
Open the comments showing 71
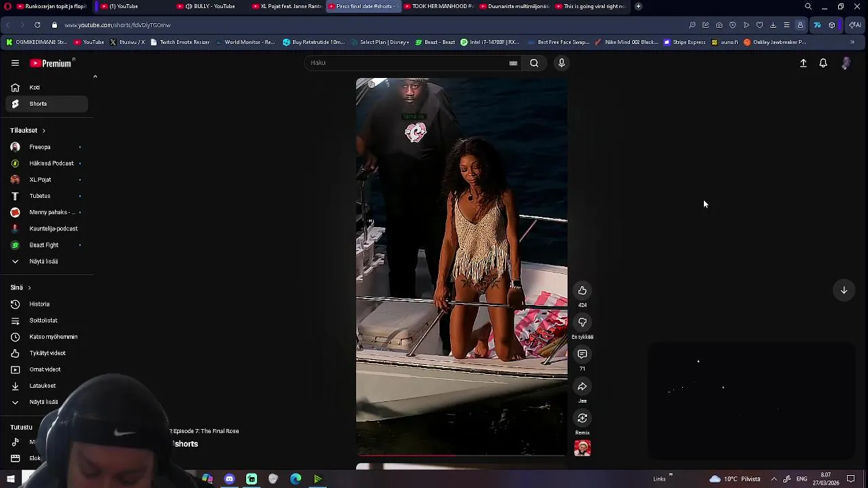(582, 354)
